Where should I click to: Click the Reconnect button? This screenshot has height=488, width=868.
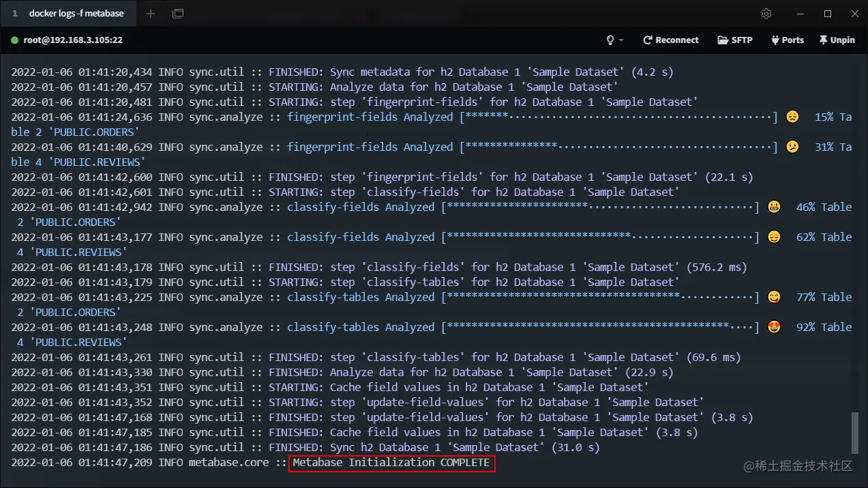[671, 40]
